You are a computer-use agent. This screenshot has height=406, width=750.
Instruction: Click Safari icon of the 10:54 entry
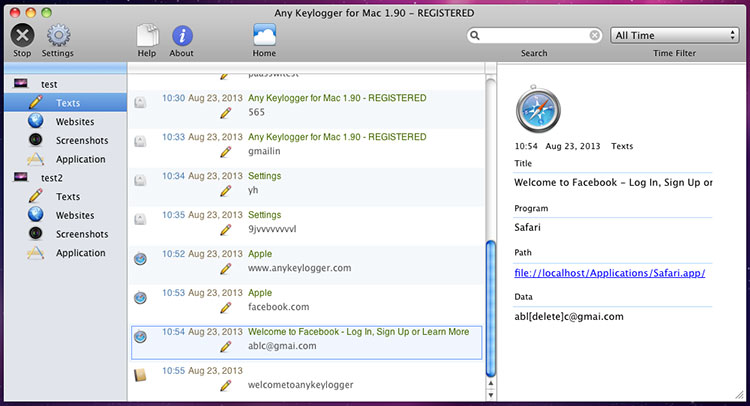pyautogui.click(x=140, y=337)
